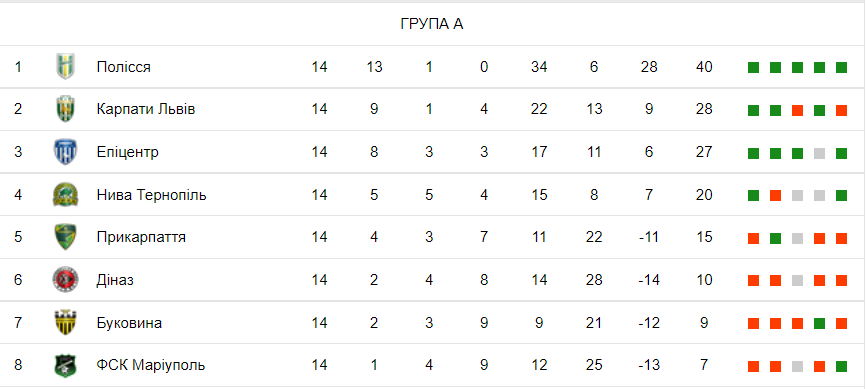Click Полісся's first green form square

pyautogui.click(x=753, y=68)
